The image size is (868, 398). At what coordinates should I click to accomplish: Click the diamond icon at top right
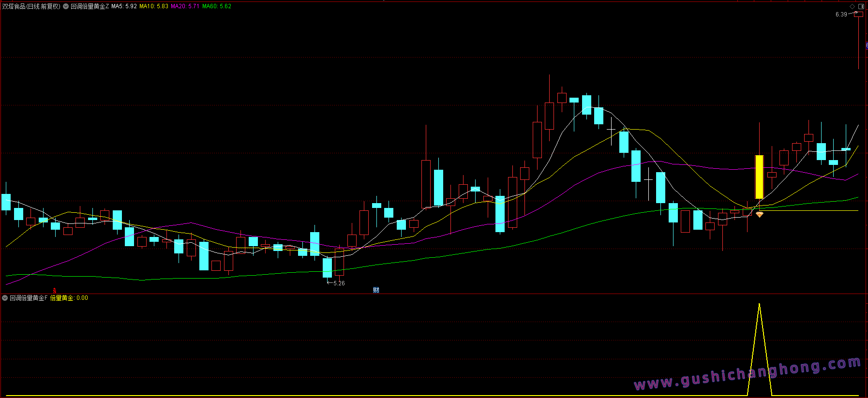[x=852, y=6]
